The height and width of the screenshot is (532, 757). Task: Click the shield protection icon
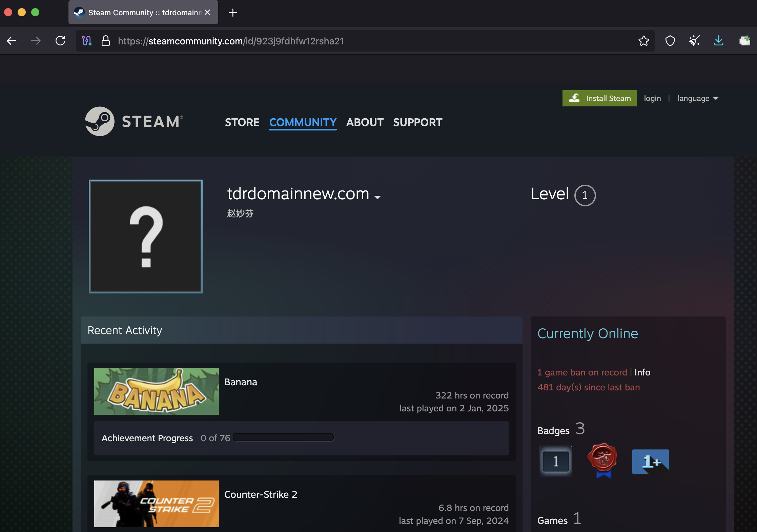pos(670,41)
